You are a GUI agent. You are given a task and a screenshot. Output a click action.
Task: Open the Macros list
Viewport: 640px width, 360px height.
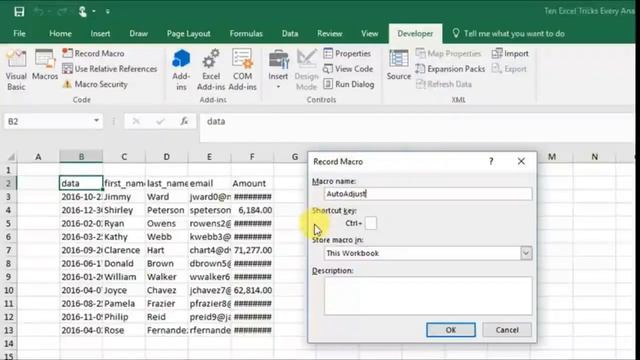(44, 65)
